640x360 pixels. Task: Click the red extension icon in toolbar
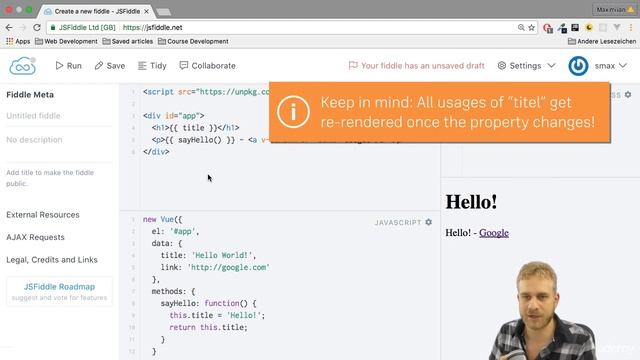click(x=548, y=28)
